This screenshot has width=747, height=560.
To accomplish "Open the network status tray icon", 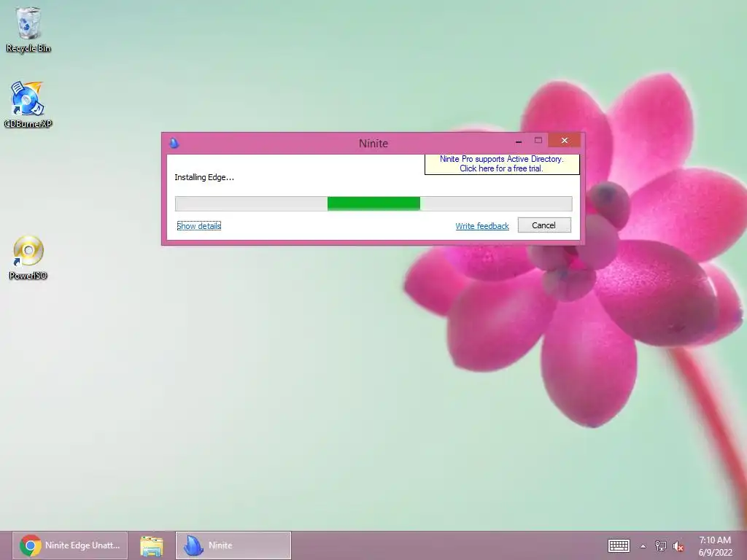I will click(661, 545).
